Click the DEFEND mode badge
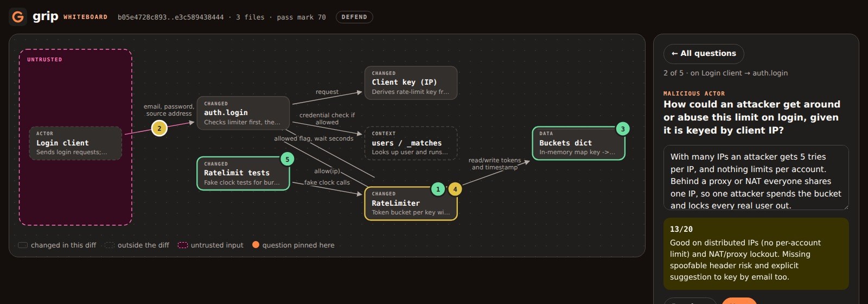The height and width of the screenshot is (304, 868). [354, 17]
